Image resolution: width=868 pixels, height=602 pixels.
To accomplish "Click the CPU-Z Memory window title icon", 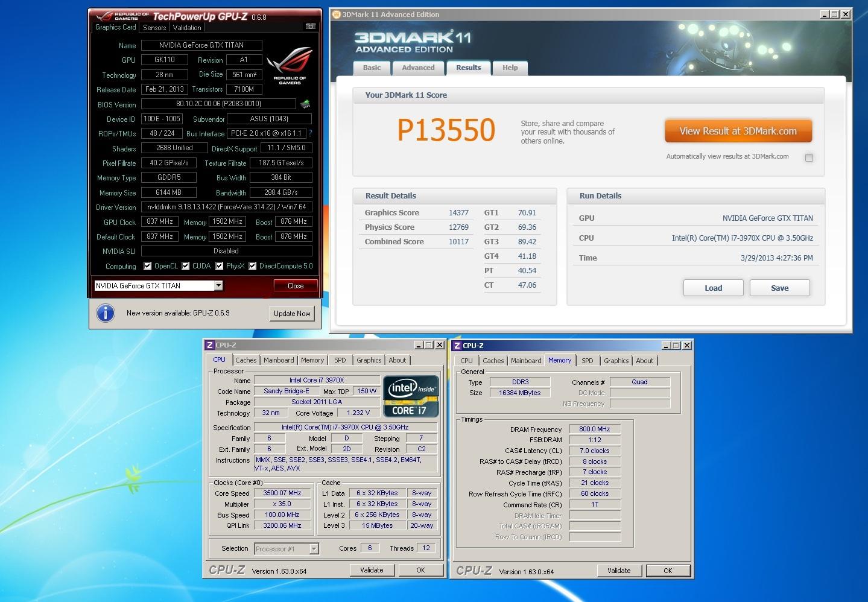I will coord(457,346).
